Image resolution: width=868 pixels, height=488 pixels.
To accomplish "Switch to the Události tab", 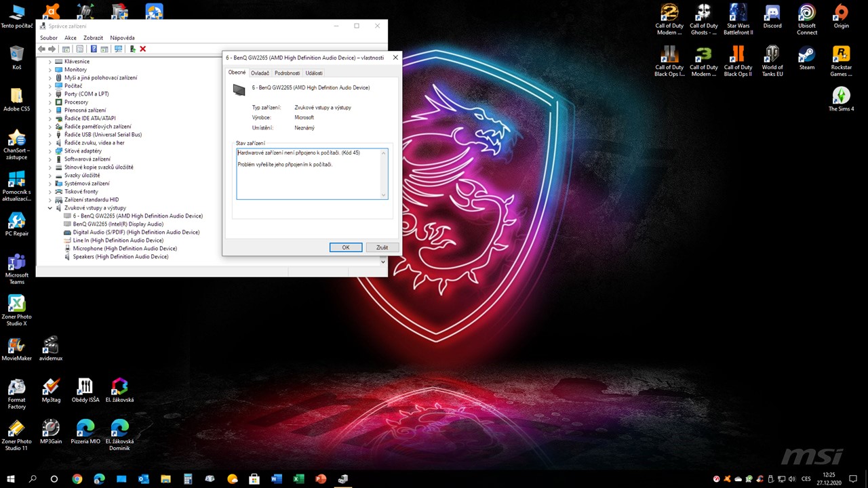I will pos(314,73).
